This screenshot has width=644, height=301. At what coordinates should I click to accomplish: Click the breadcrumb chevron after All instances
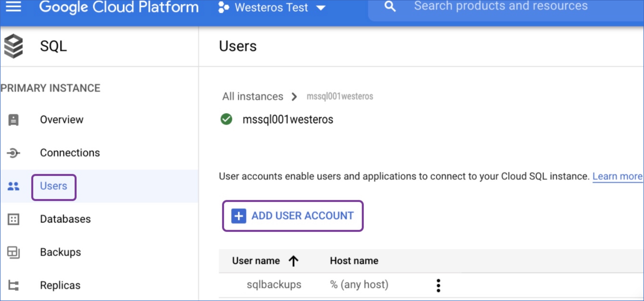click(x=295, y=97)
